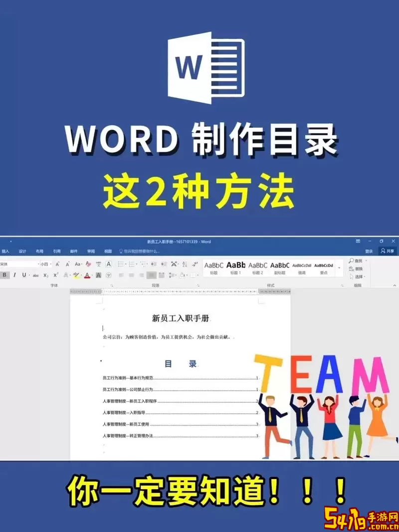Open the 引用 tab
The image size is (399, 532).
click(x=57, y=252)
